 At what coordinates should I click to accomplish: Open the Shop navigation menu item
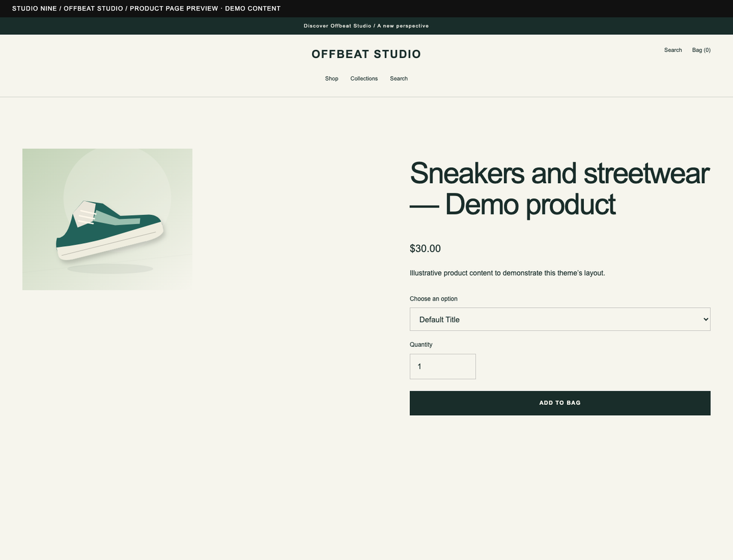[332, 79]
